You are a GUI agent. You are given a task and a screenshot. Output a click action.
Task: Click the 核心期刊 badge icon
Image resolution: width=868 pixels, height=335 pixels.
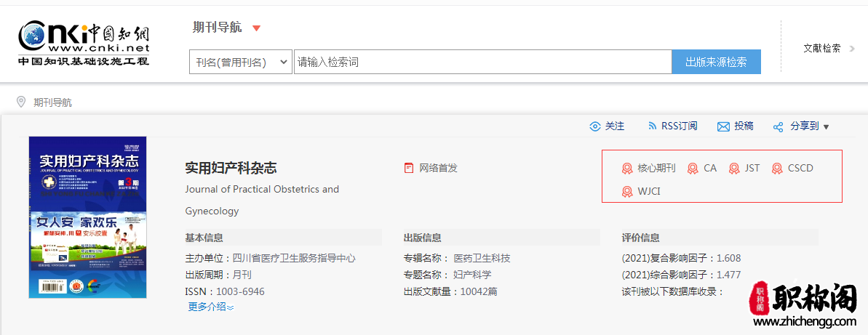point(627,169)
